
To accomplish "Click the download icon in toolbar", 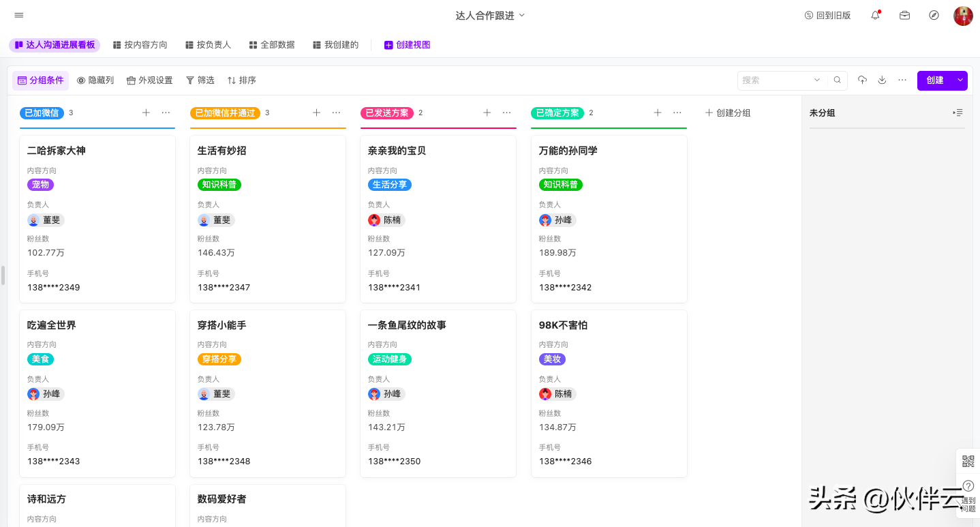I will (882, 80).
